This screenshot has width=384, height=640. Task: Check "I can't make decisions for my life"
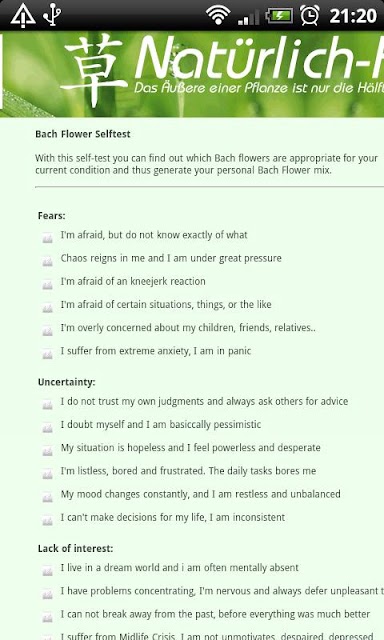pyautogui.click(x=48, y=520)
